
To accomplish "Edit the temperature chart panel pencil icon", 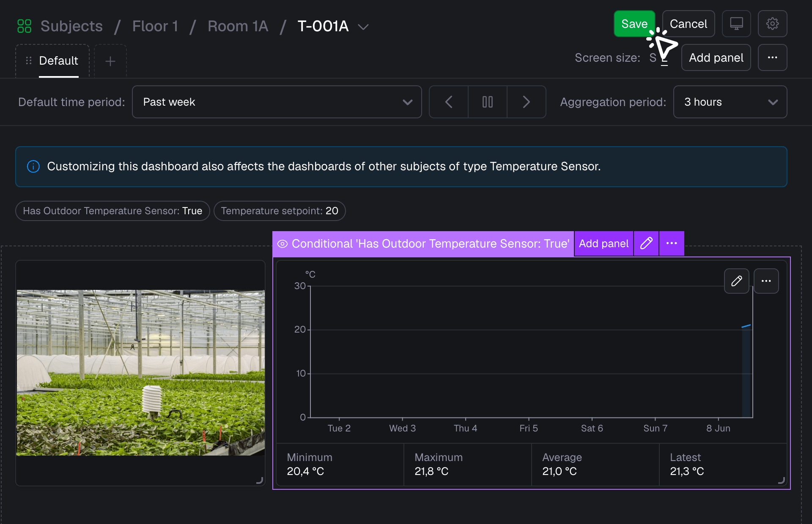I will click(737, 281).
